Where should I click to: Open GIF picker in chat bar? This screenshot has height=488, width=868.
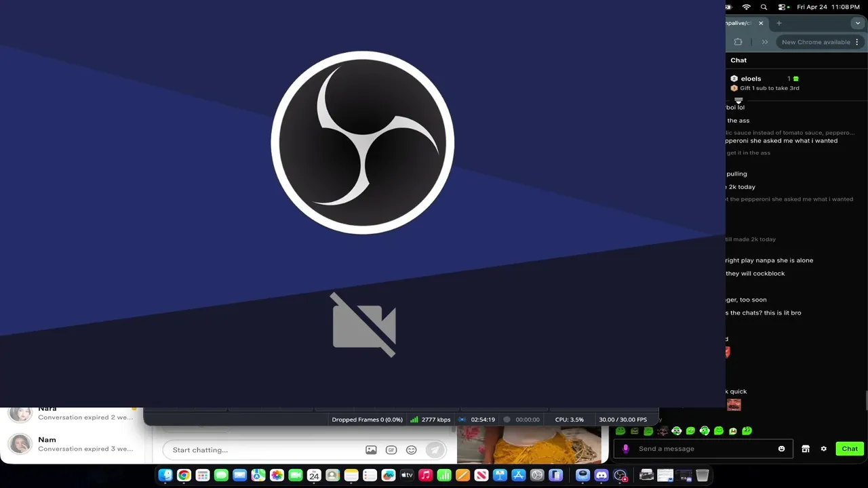[x=391, y=450]
